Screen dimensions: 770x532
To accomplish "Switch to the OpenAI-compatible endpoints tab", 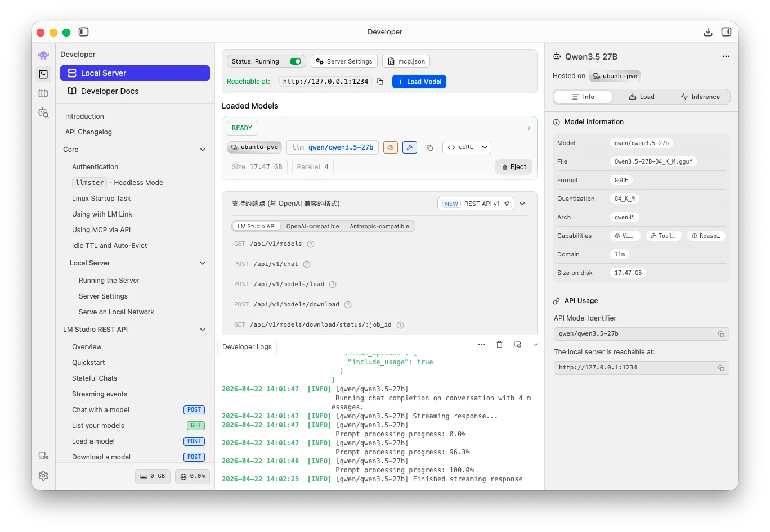I will coord(312,226).
